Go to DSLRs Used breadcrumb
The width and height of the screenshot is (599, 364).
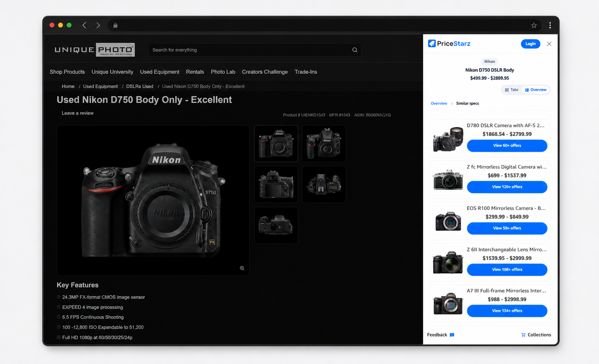click(x=140, y=86)
